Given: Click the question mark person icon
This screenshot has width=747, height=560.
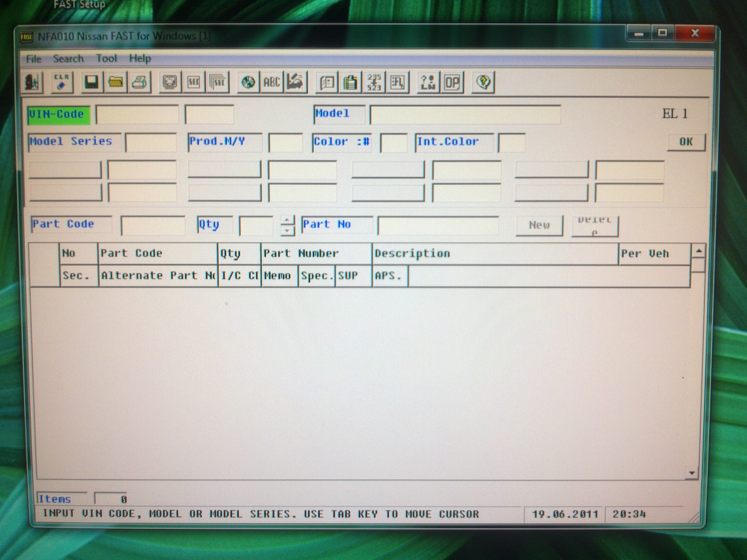Looking at the screenshot, I should click(x=428, y=82).
